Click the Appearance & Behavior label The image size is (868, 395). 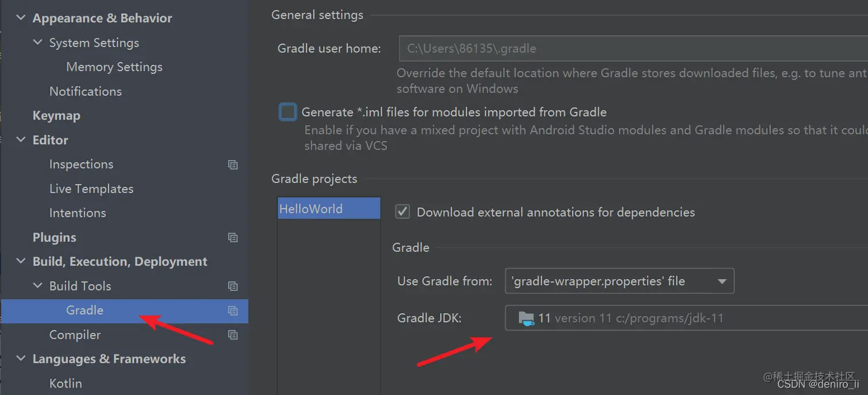102,18
